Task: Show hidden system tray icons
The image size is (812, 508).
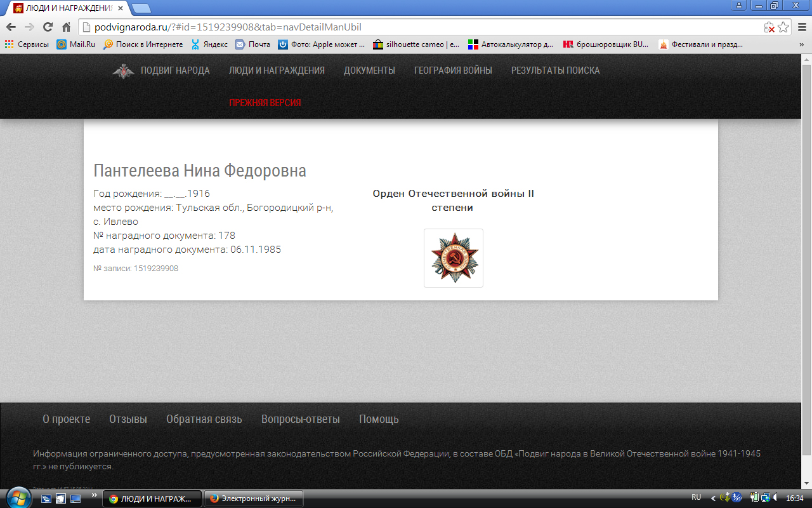Action: pos(713,498)
